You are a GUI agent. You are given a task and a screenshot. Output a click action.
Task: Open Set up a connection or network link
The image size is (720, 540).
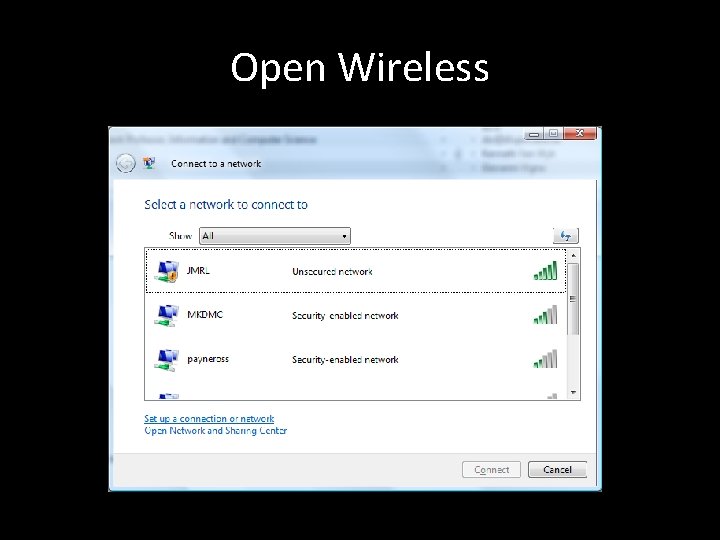(x=209, y=419)
